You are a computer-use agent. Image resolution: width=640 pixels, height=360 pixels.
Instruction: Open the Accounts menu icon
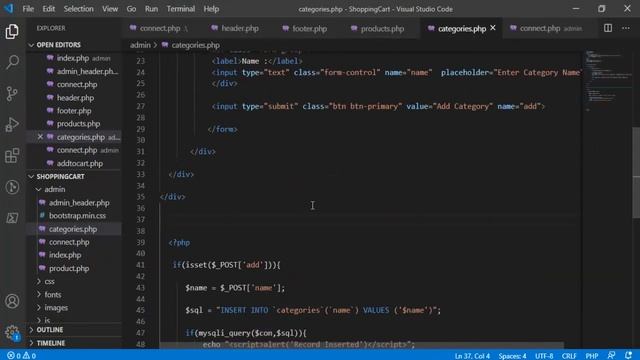[x=12, y=301]
